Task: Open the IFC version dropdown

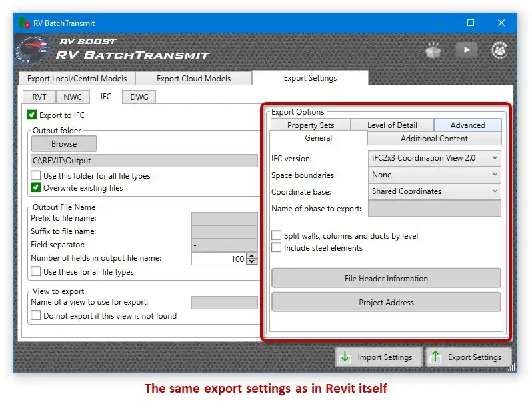Action: click(434, 158)
